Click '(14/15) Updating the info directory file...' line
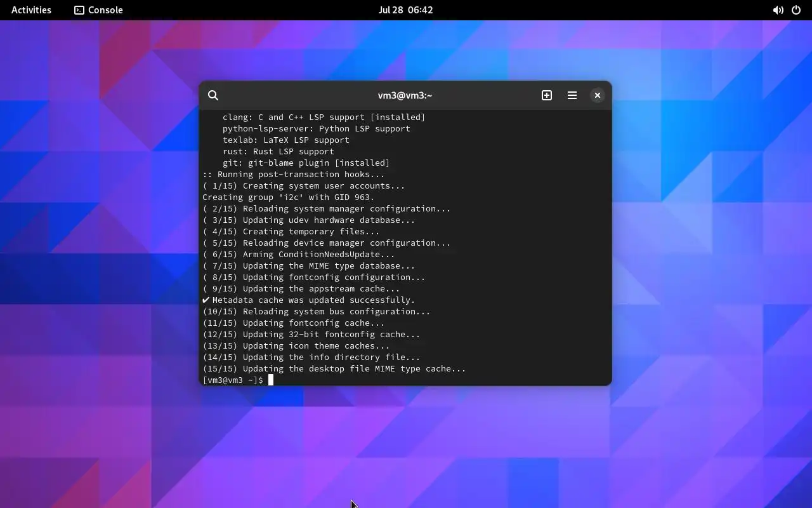 point(311,357)
